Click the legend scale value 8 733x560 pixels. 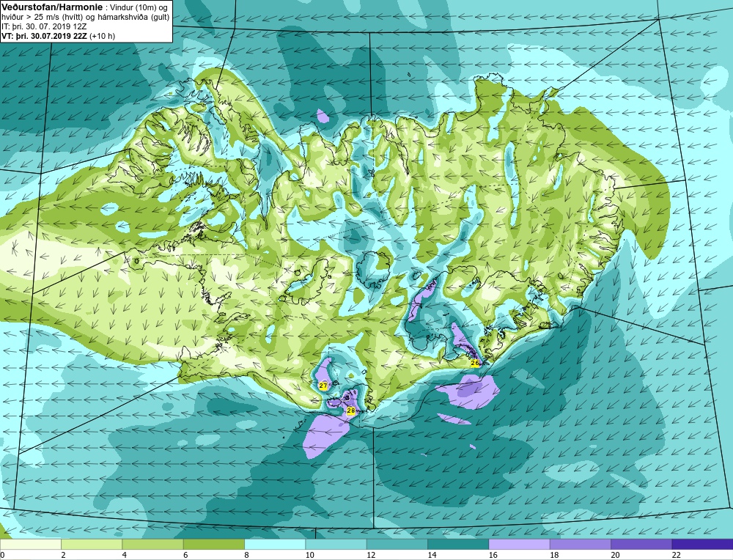tap(246, 555)
